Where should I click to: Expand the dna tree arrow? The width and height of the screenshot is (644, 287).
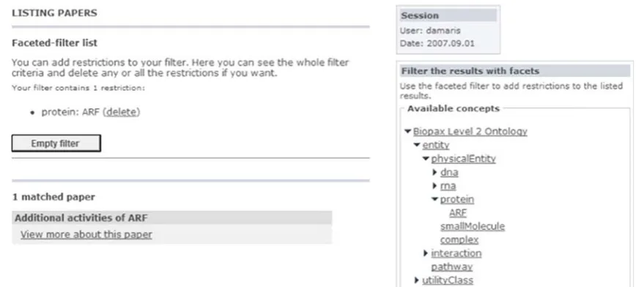(x=435, y=172)
